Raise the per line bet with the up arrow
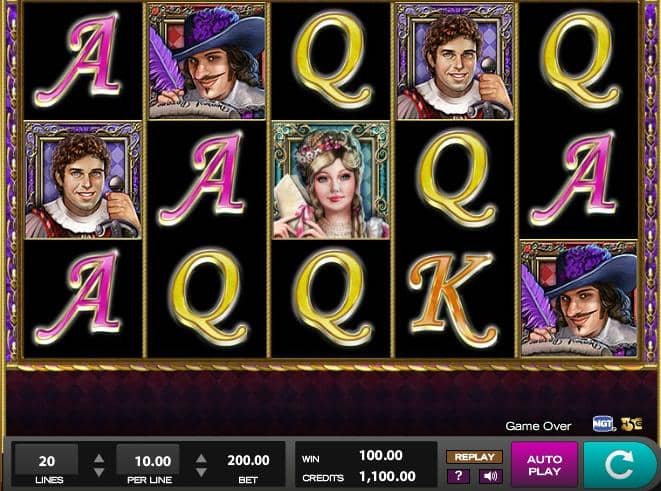This screenshot has width=661, height=491. [x=202, y=458]
